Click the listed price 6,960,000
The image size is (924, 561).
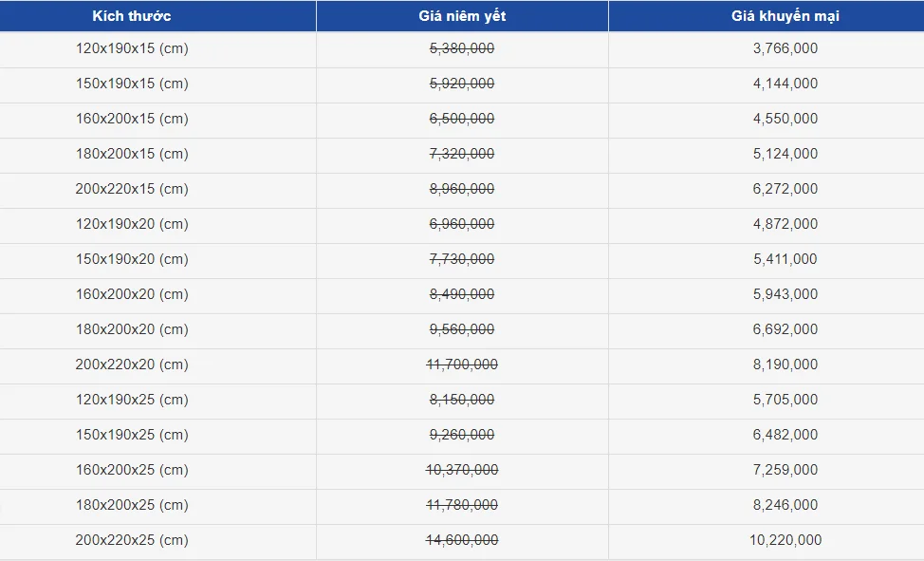tap(462, 224)
